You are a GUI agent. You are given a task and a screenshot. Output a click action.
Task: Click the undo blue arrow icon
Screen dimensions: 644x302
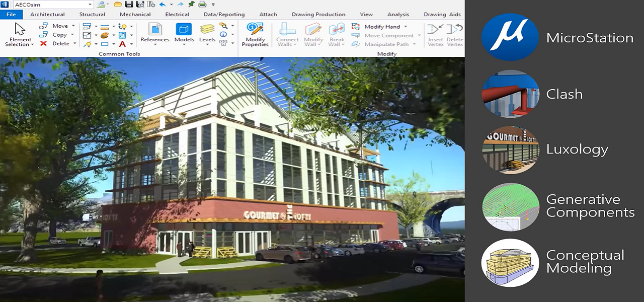(162, 5)
